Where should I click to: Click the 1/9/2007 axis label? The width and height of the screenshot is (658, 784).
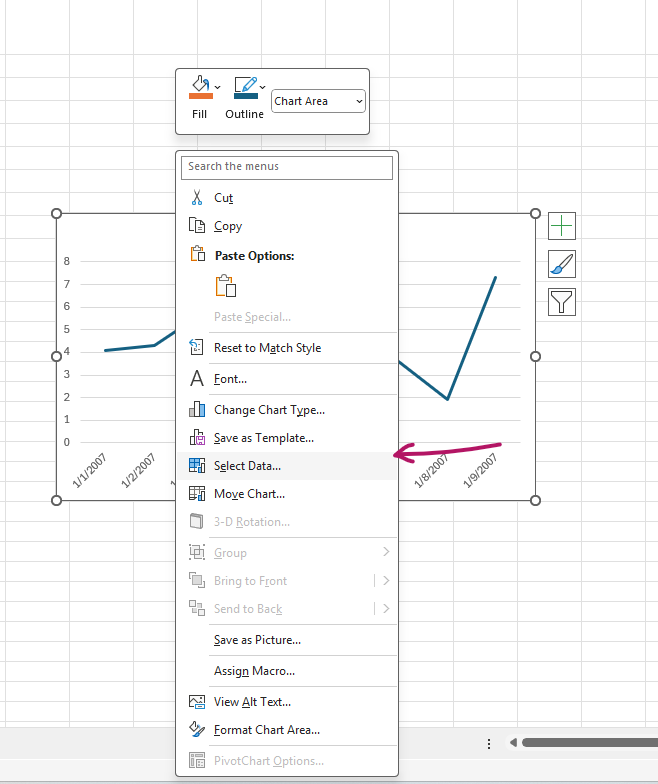point(480,470)
